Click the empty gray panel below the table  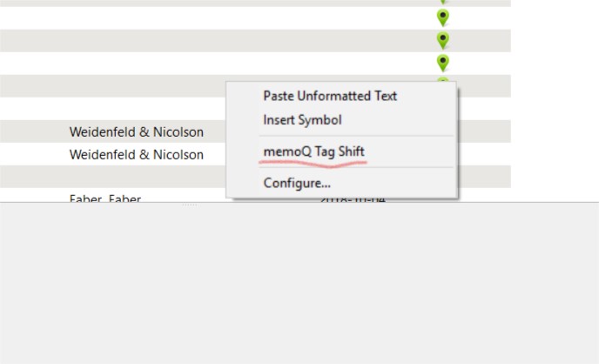click(299, 287)
